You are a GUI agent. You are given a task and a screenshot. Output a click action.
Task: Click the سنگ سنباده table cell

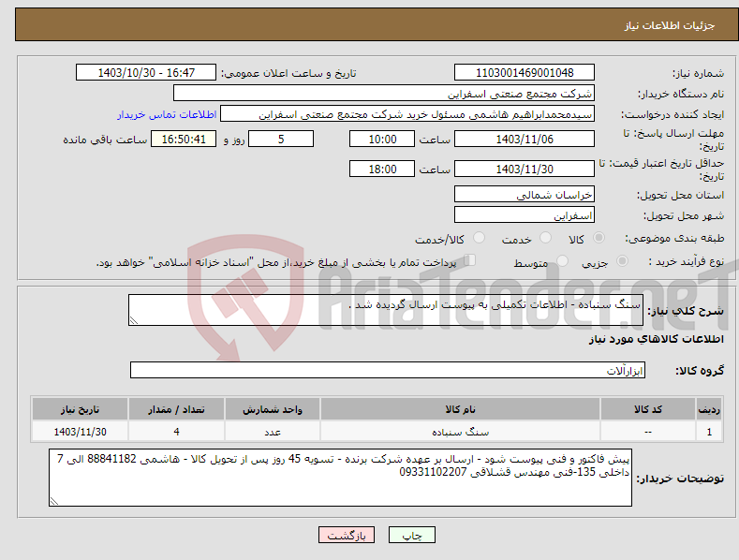coord(460,432)
